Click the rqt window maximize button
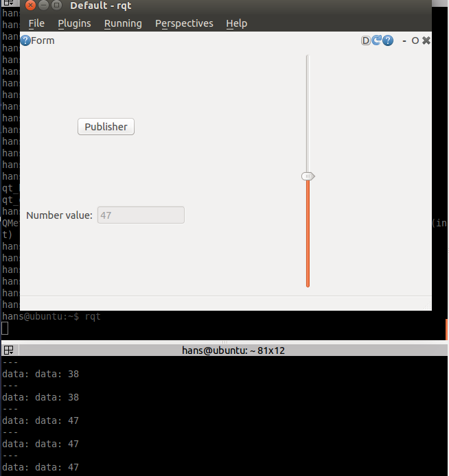Image resolution: width=449 pixels, height=476 pixels. 56,5
